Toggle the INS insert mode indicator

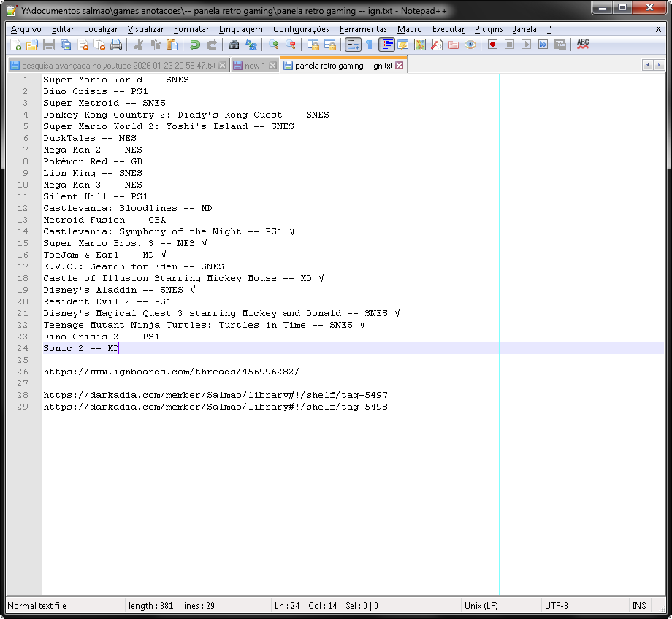638,606
